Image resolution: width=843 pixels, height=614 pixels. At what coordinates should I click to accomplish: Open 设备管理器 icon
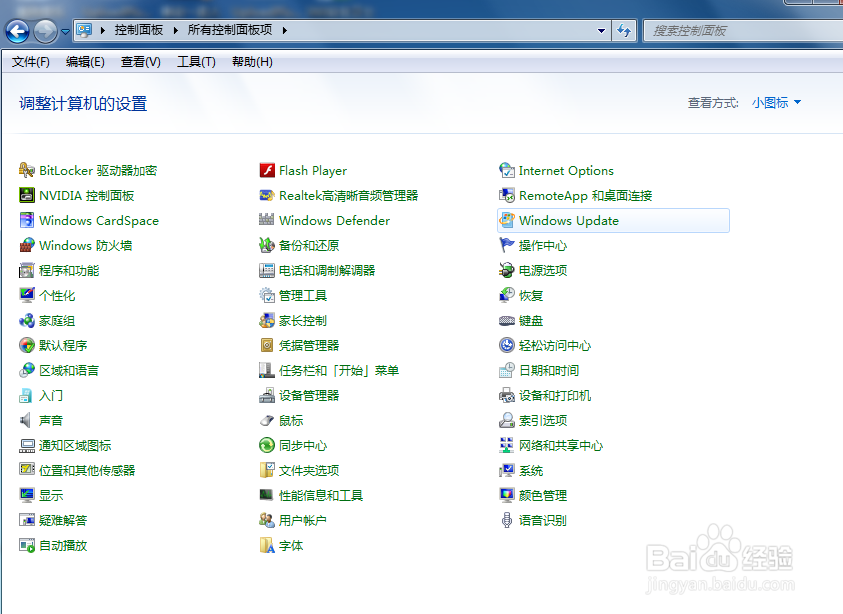click(267, 396)
